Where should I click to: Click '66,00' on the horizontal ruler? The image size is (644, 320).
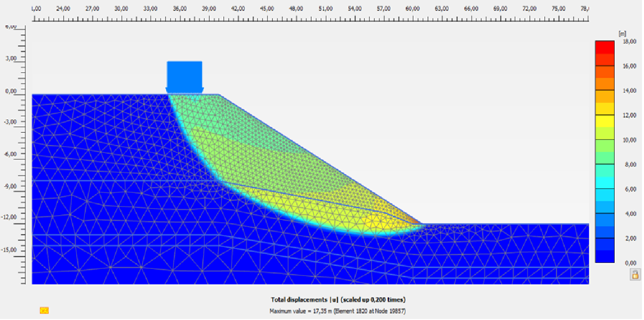(x=471, y=9)
